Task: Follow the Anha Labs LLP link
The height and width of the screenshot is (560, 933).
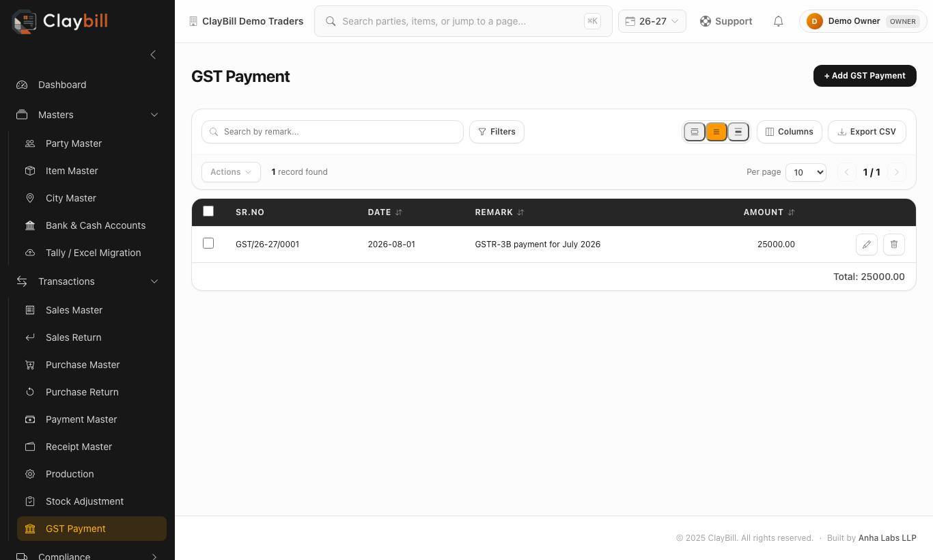Action: point(887,538)
